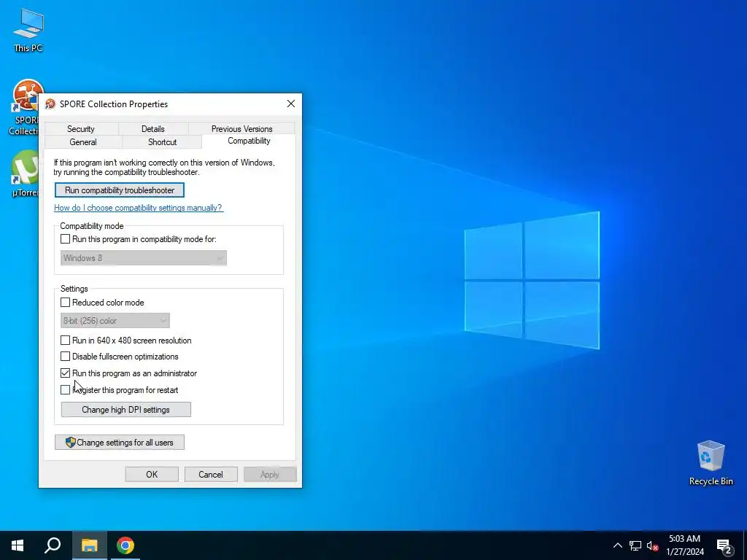Switch to the Details tab
This screenshot has height=560, width=747.
[x=153, y=129]
